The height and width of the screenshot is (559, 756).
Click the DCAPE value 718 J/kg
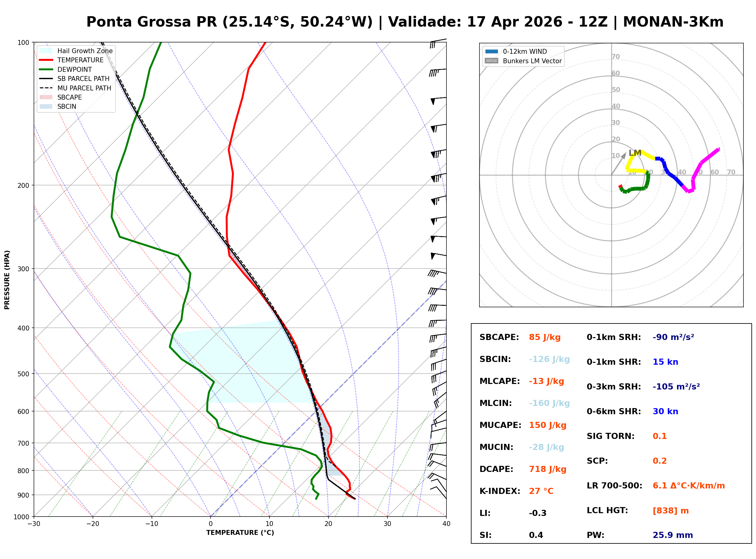click(548, 469)
